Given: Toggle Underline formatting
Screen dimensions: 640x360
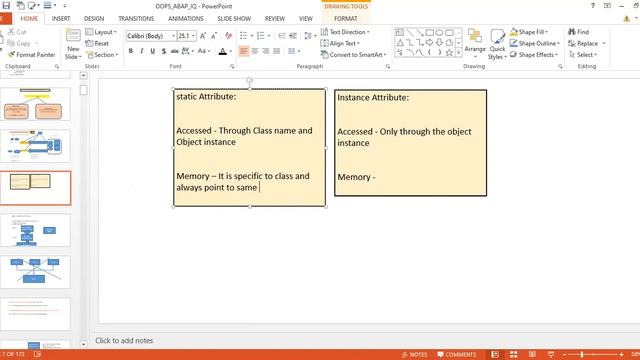Looking at the screenshot, I should pos(153,51).
